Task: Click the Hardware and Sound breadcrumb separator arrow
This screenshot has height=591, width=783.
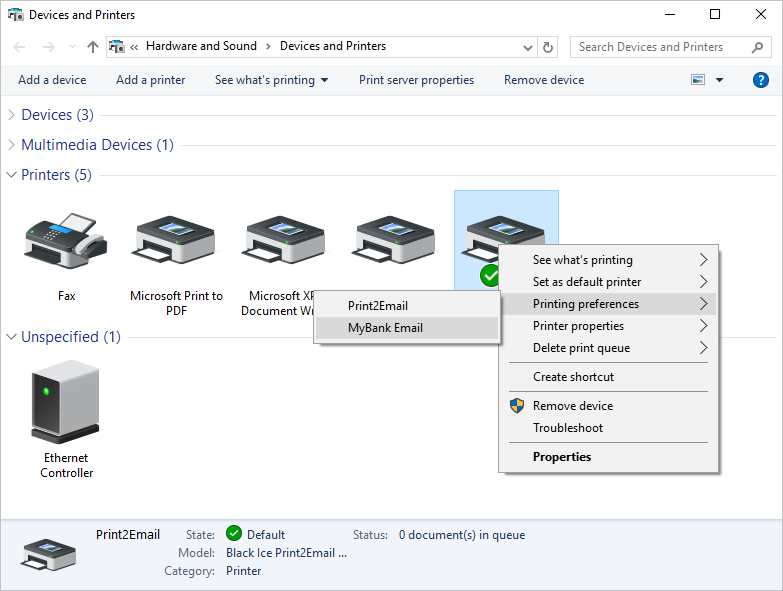Action: click(268, 46)
